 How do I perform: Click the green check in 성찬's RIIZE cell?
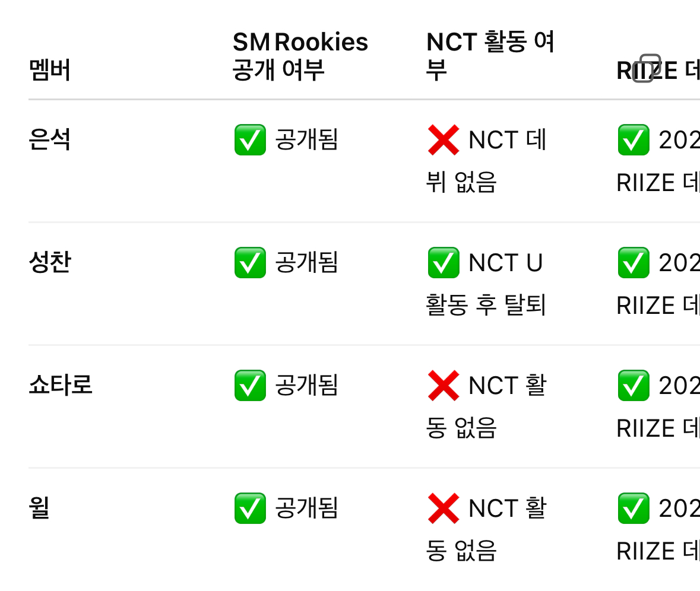[x=633, y=263]
